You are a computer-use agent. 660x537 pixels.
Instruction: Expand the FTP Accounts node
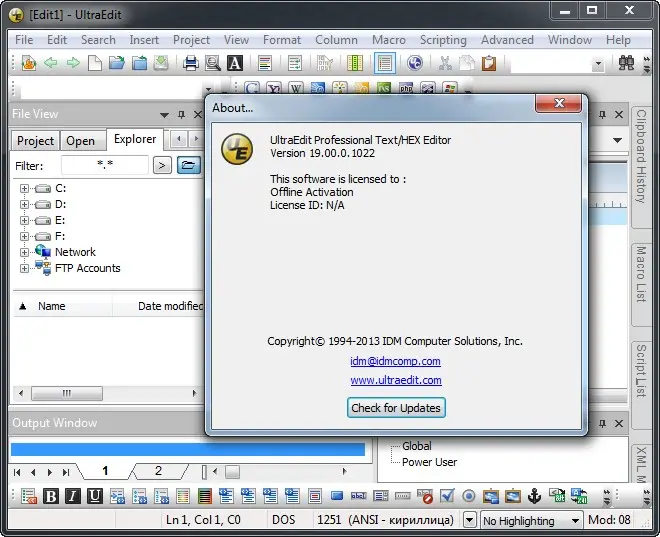click(x=24, y=268)
